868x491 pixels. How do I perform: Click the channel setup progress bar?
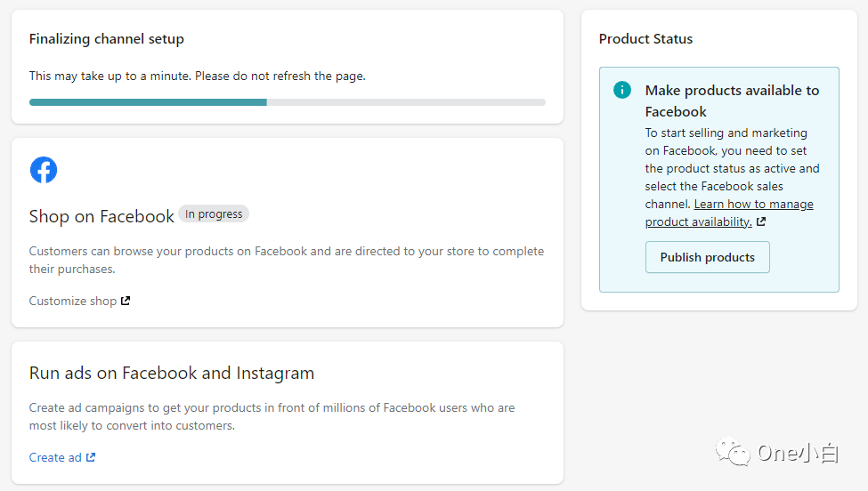point(288,102)
